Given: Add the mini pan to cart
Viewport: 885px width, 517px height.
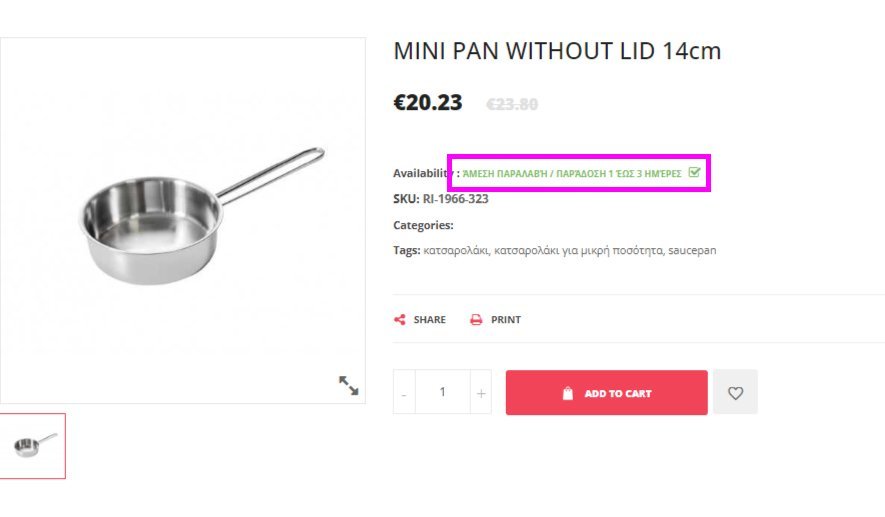Looking at the screenshot, I should pyautogui.click(x=606, y=393).
